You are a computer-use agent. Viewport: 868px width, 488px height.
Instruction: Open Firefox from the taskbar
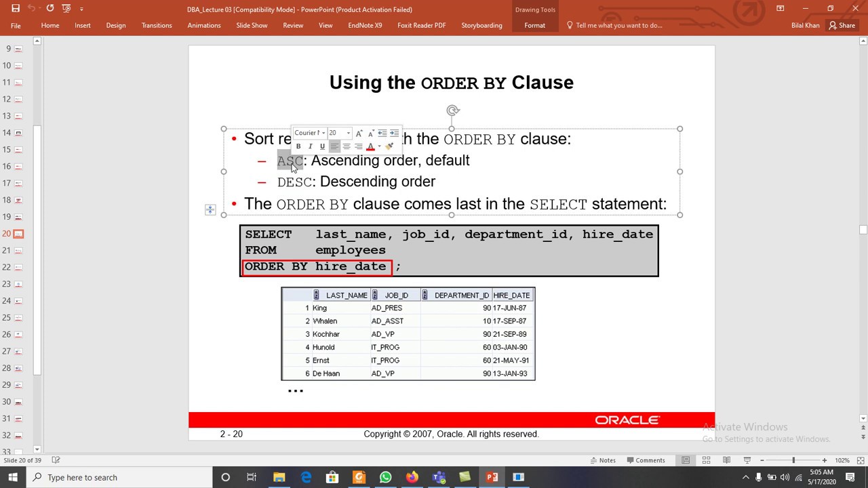(x=412, y=477)
